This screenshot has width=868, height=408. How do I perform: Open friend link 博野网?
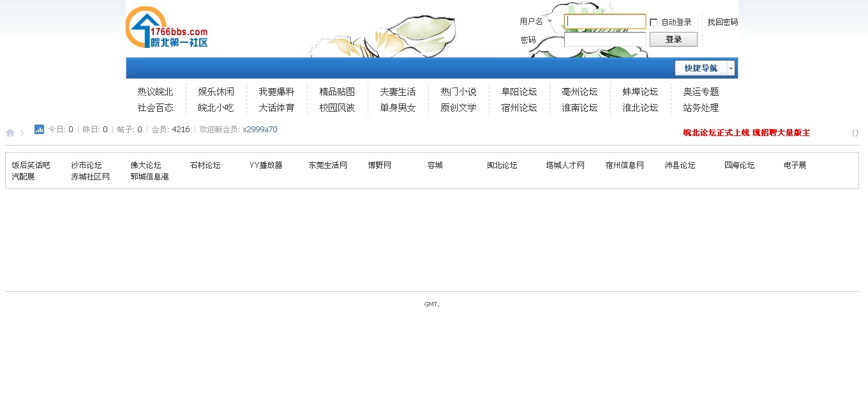(x=379, y=165)
